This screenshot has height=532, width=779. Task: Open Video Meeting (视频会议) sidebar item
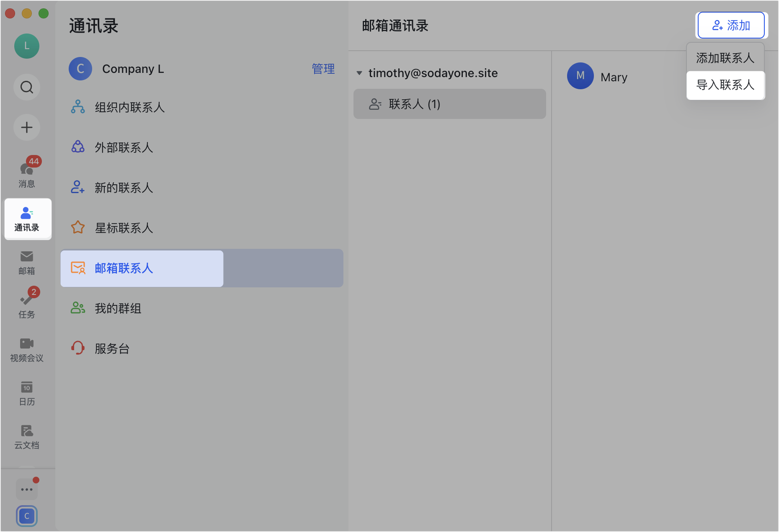(x=27, y=350)
